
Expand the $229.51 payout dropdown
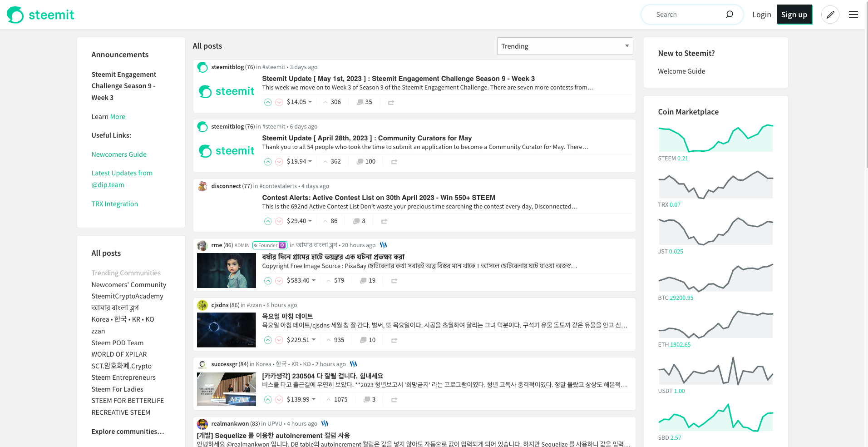pos(301,340)
